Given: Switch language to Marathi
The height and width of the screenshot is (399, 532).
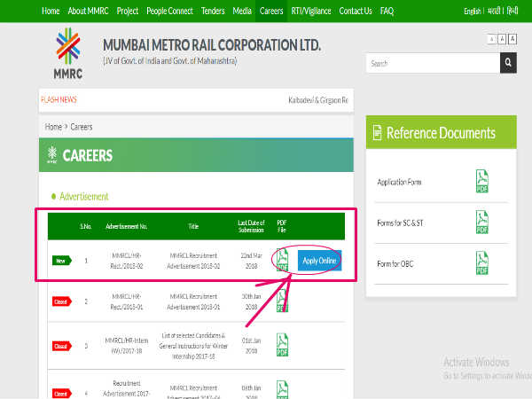Looking at the screenshot, I should coord(494,12).
